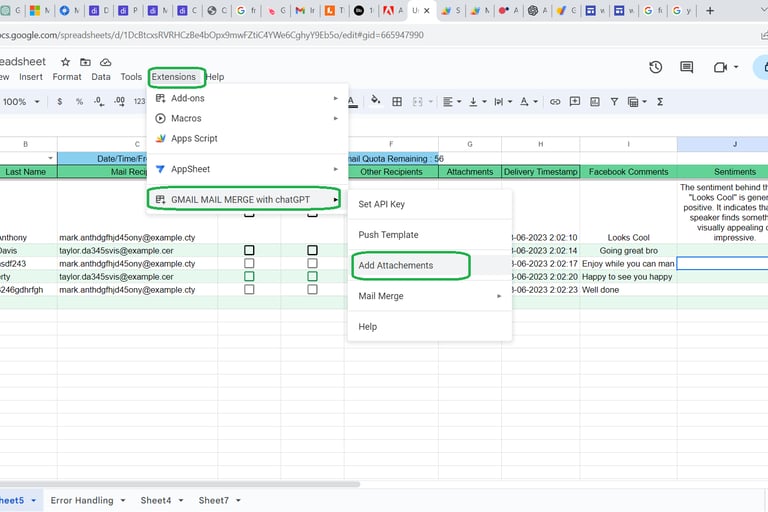
Task: Insert comment with plus bubble icon
Action: click(x=575, y=102)
